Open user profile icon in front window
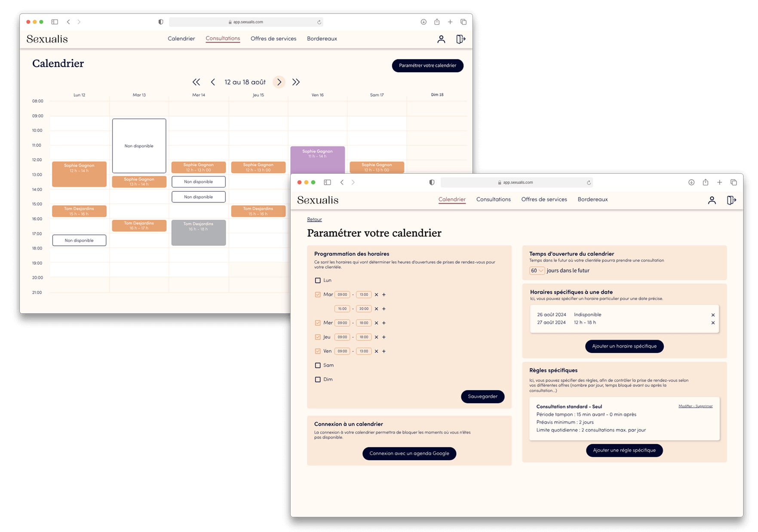 (x=712, y=200)
